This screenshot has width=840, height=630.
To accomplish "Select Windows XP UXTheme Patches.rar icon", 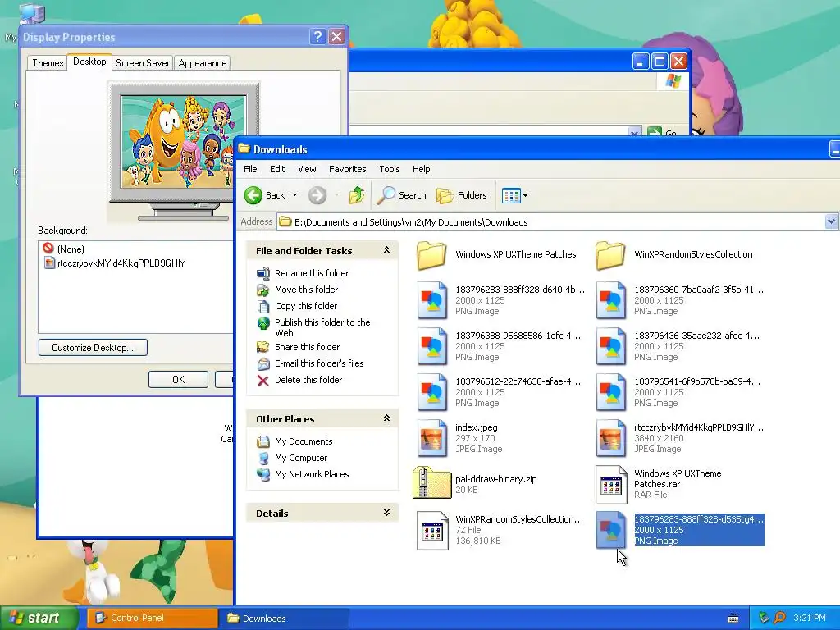I will (x=611, y=484).
